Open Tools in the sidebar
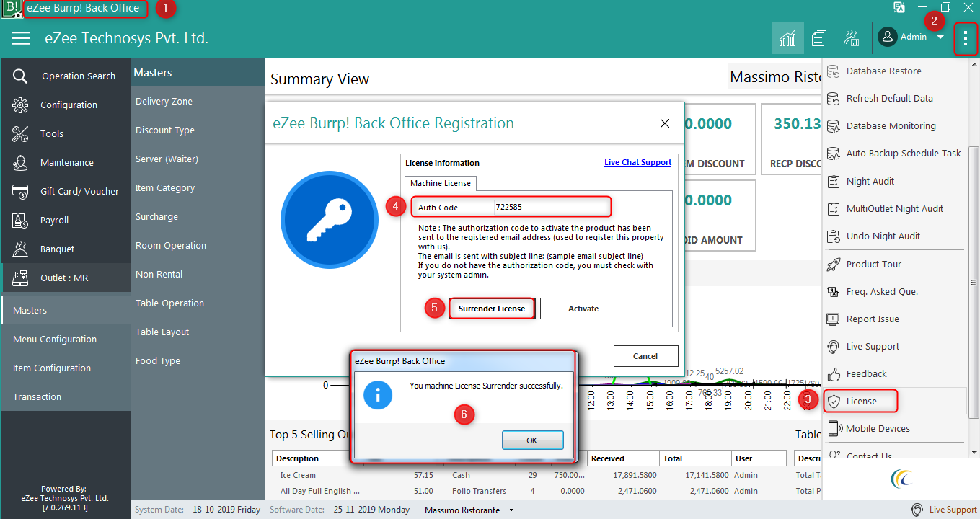This screenshot has height=519, width=980. pyautogui.click(x=66, y=133)
